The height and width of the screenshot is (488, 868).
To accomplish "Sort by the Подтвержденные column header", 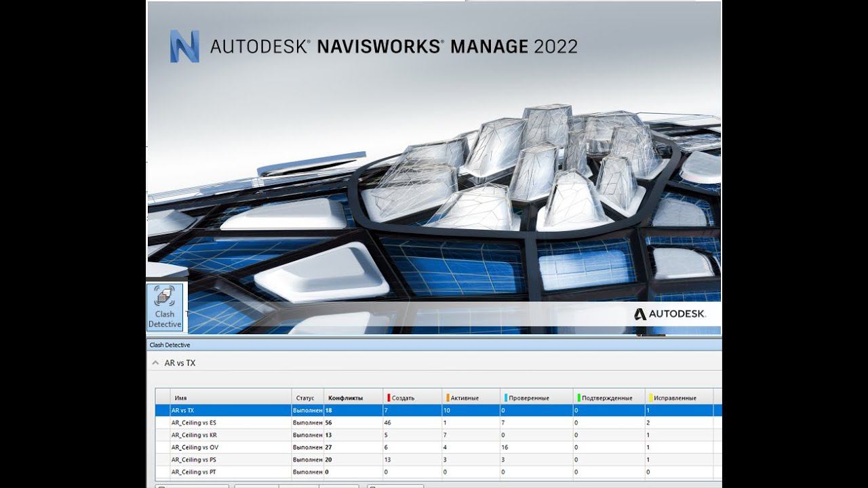I will click(x=609, y=398).
